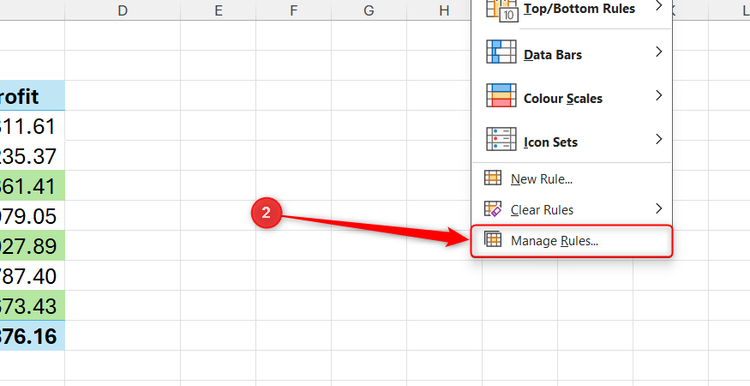Image resolution: width=750 pixels, height=386 pixels.
Task: Select column E header
Action: (x=218, y=10)
